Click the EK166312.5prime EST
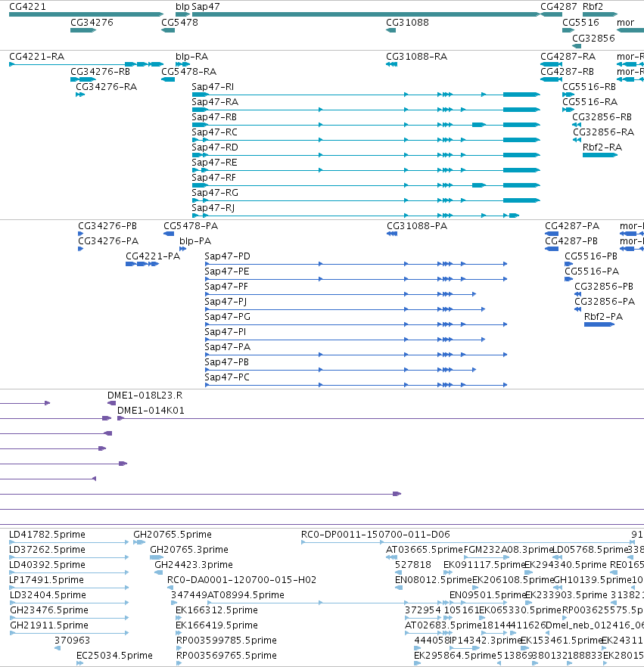The width and height of the screenshot is (644, 667). coord(179,618)
